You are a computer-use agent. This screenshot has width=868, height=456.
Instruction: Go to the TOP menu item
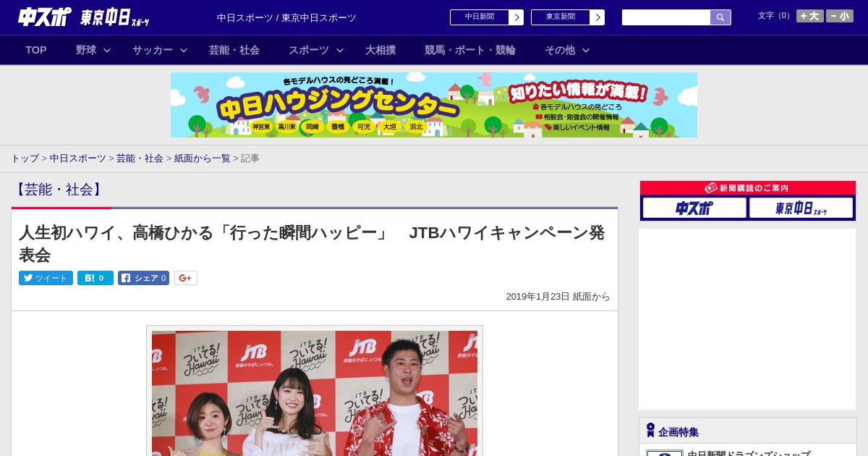[36, 50]
